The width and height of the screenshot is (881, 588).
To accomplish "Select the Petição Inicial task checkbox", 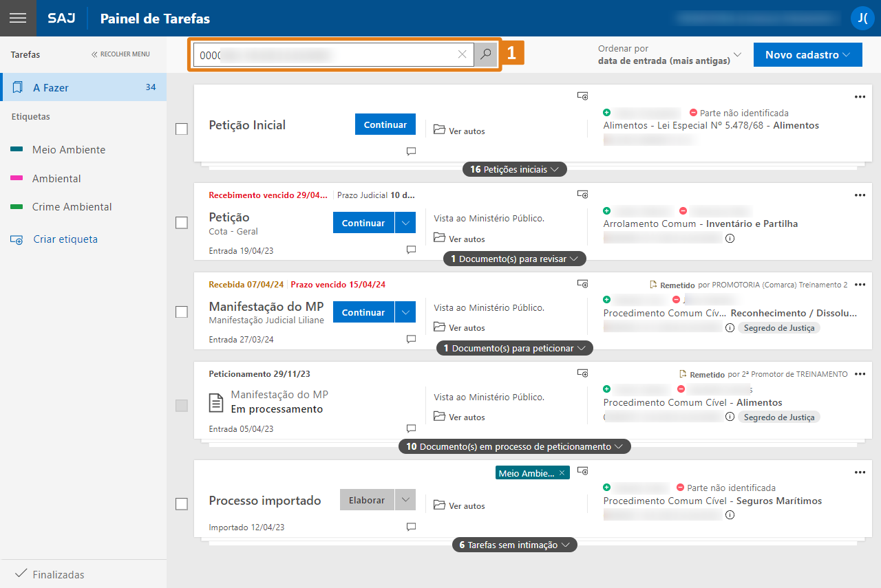I will 182,129.
